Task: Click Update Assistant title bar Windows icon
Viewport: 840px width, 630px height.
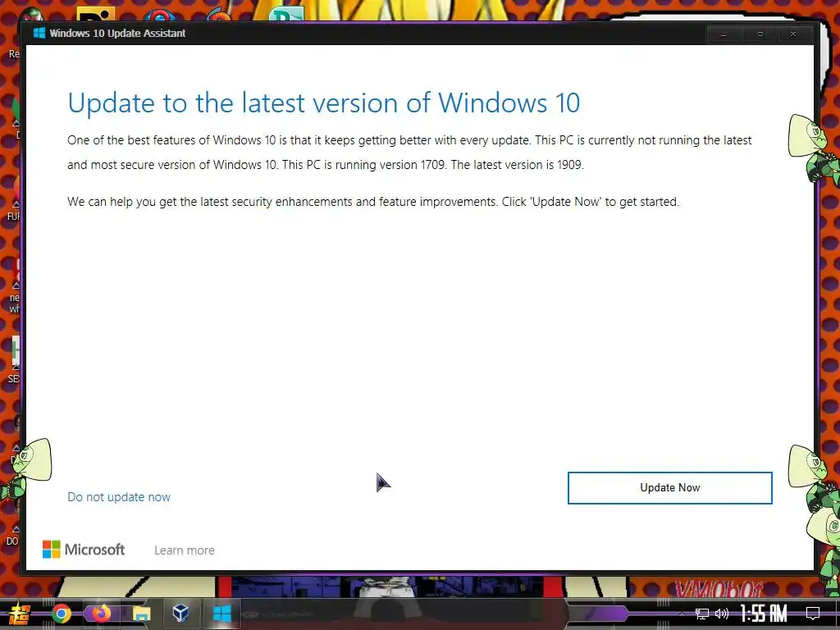Action: point(39,33)
